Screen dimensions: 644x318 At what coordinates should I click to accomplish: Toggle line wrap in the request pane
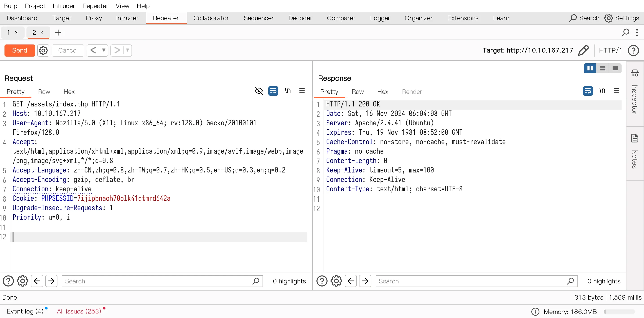(x=273, y=91)
